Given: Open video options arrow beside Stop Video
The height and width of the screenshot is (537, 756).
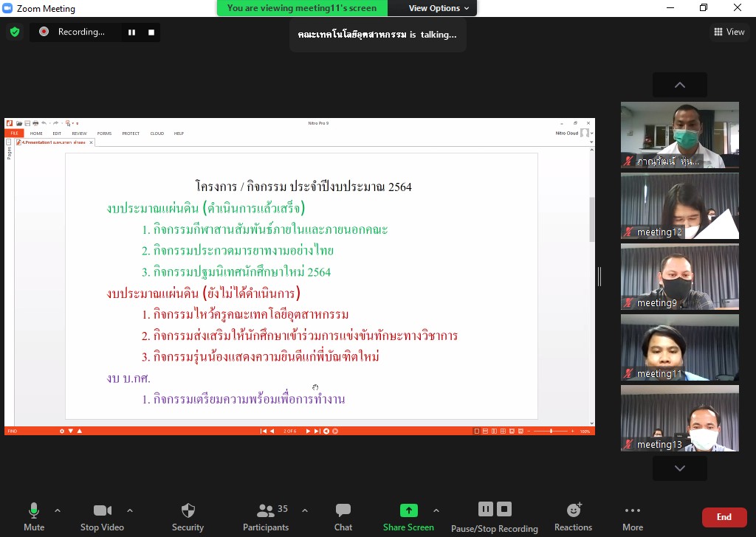Looking at the screenshot, I should pos(130,510).
